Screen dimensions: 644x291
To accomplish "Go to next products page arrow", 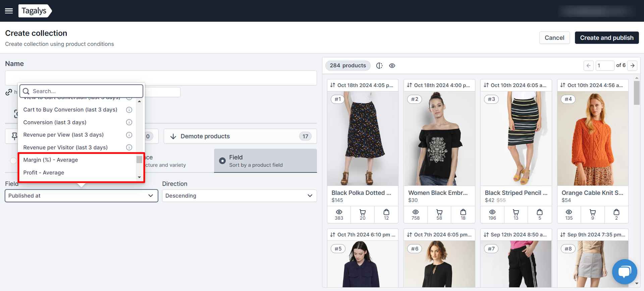I will click(632, 66).
